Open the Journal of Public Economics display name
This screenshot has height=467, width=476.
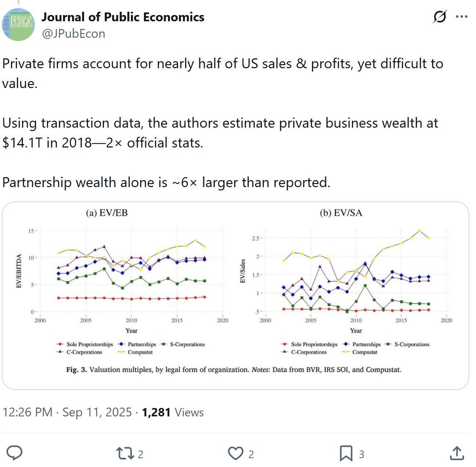(123, 17)
